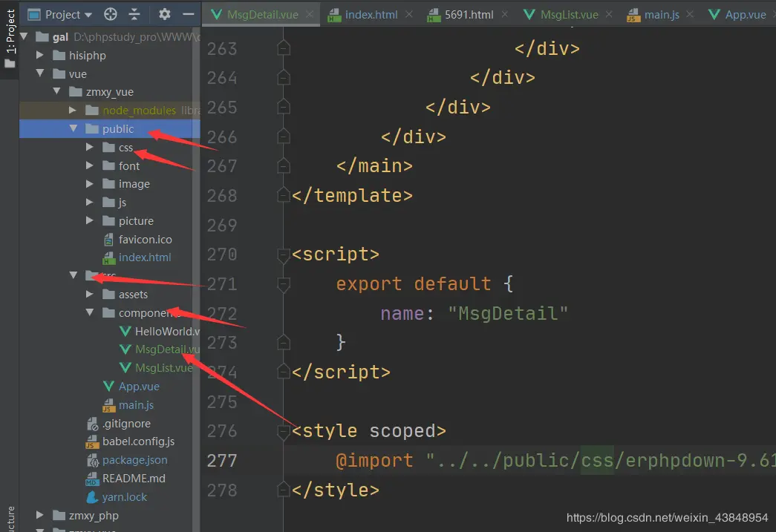This screenshot has height=532, width=776.
Task: Switch to the App.vue editor tab
Action: [738, 15]
